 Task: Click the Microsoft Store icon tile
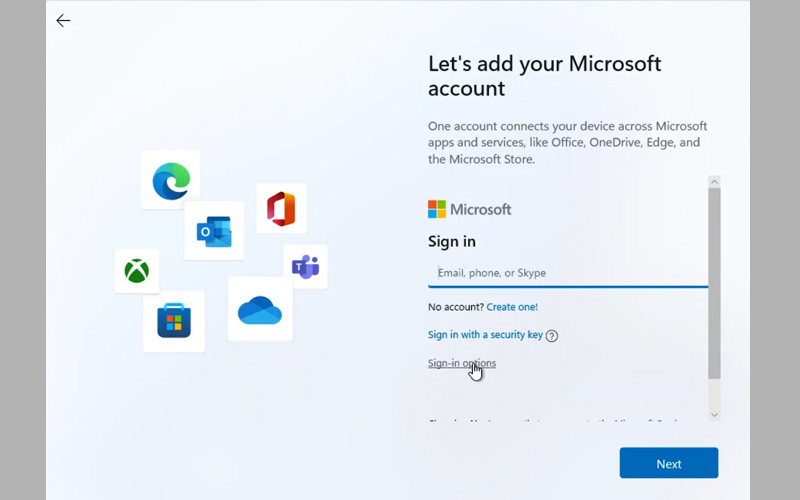tap(174, 321)
